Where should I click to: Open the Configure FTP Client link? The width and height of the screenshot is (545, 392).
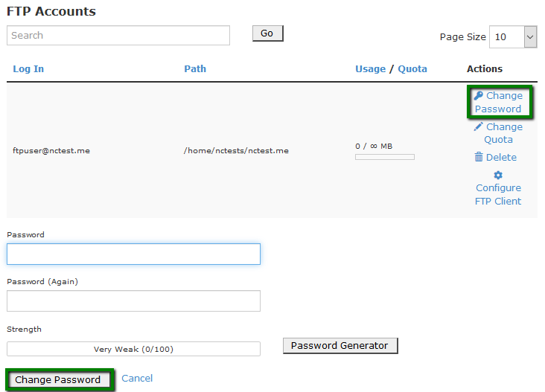coord(498,188)
